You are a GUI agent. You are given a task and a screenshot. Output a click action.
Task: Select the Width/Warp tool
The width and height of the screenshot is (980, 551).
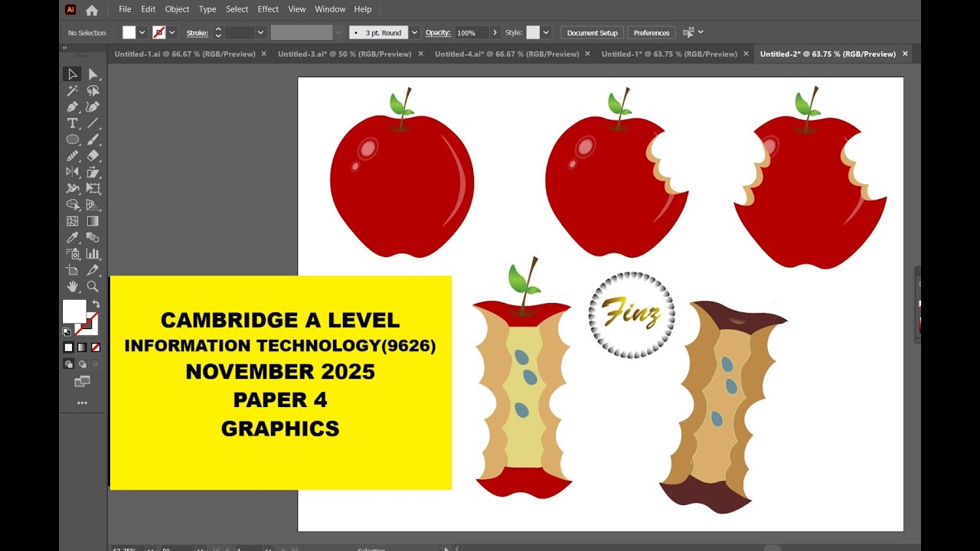pos(72,188)
